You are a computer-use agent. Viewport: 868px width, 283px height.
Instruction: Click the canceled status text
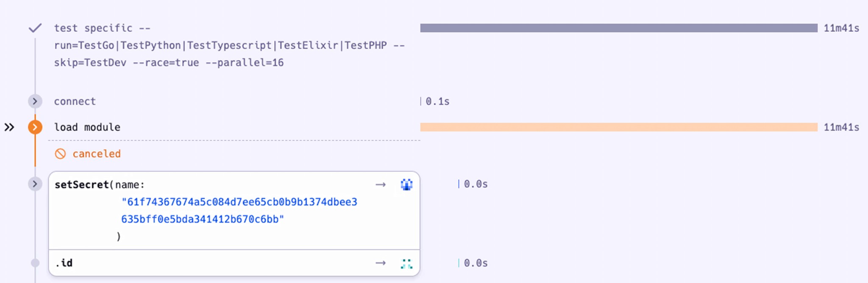point(96,154)
